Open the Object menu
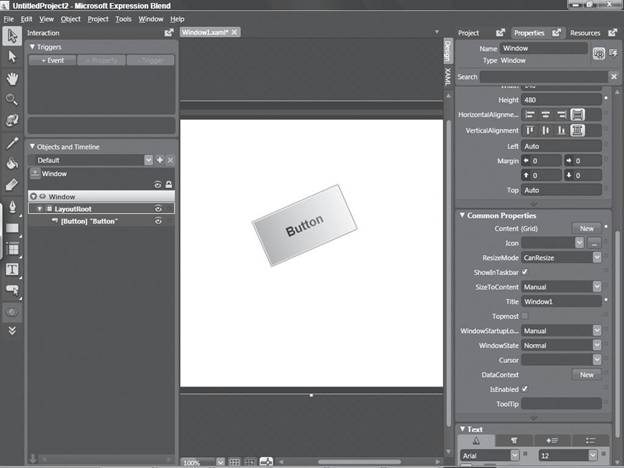 click(x=70, y=19)
